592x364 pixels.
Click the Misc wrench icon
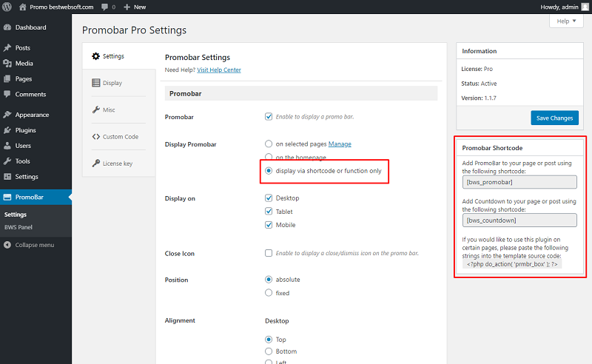click(x=96, y=109)
